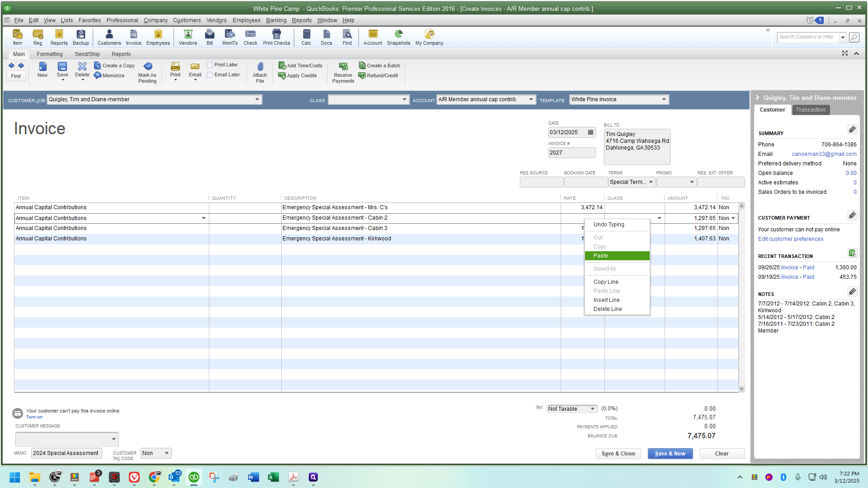Open the Docs icon
Viewport: 868px width, 488px height.
pos(326,37)
